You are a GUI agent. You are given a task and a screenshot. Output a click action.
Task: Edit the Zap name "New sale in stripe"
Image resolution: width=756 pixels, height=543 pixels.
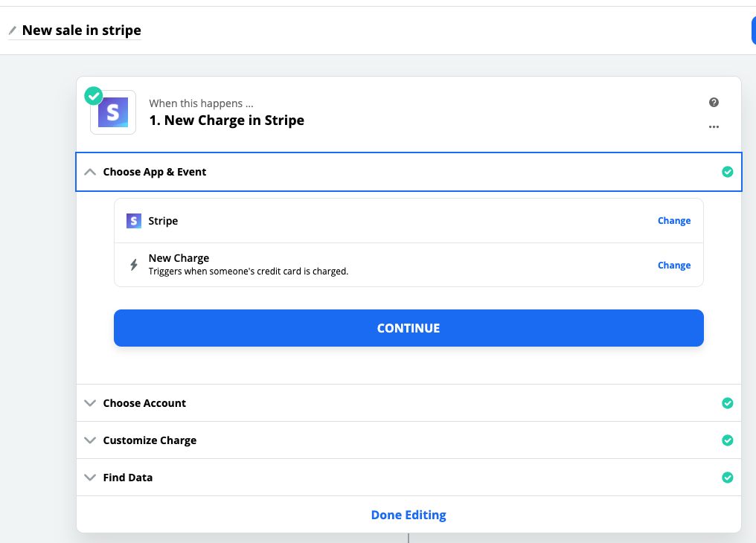[82, 30]
